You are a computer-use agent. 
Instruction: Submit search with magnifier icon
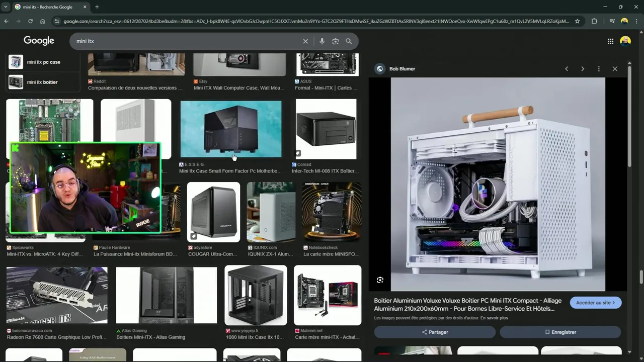click(349, 41)
